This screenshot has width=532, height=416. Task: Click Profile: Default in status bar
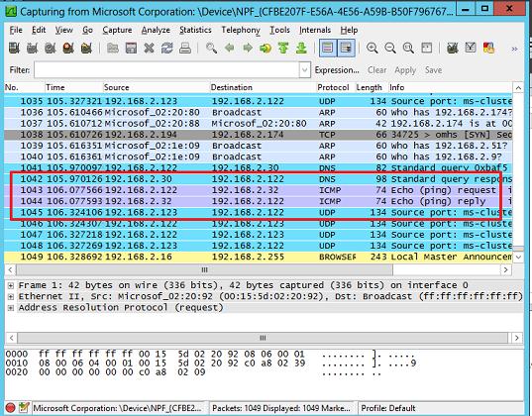[388, 408]
